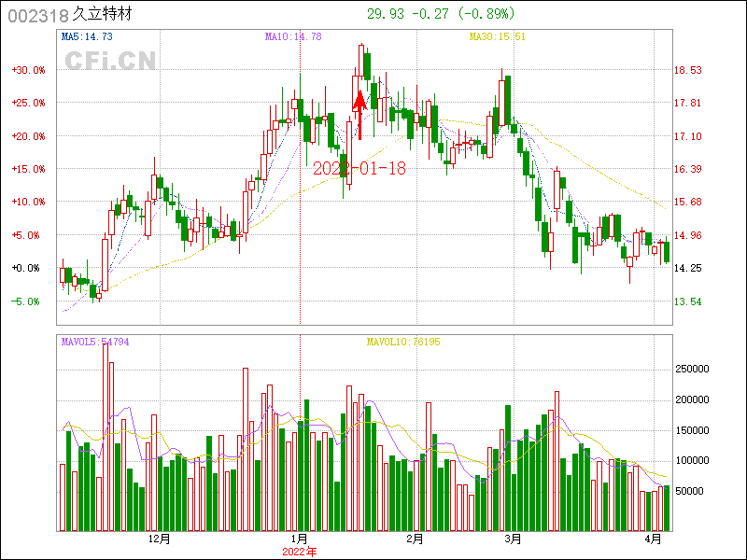Click the CFi.CN watermark logo

pos(110,61)
